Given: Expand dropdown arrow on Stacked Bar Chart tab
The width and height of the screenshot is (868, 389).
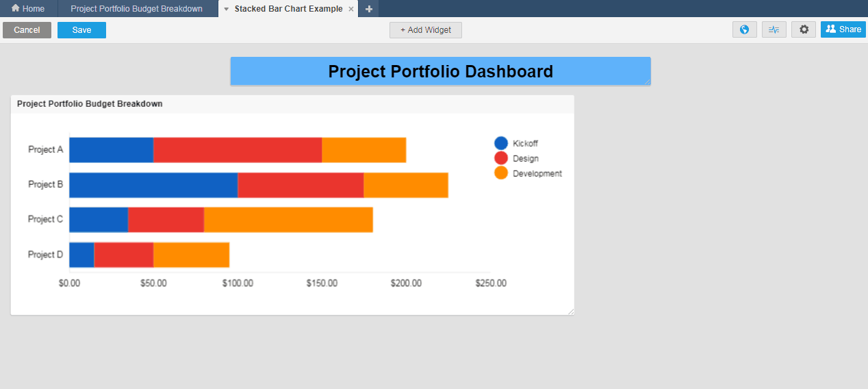Looking at the screenshot, I should [x=226, y=9].
